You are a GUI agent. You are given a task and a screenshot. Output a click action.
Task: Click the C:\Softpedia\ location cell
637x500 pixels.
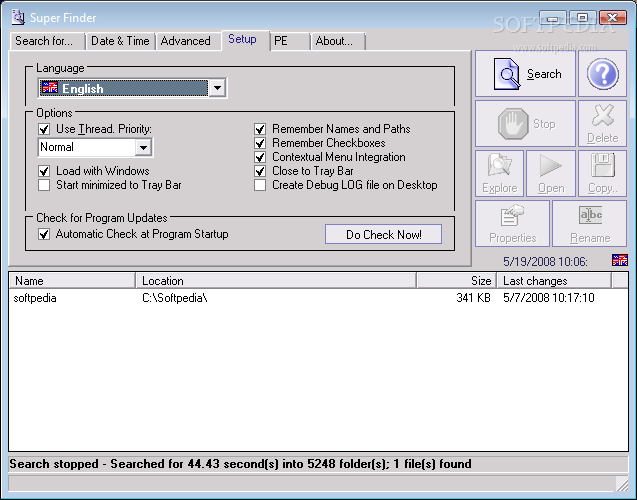click(x=175, y=298)
